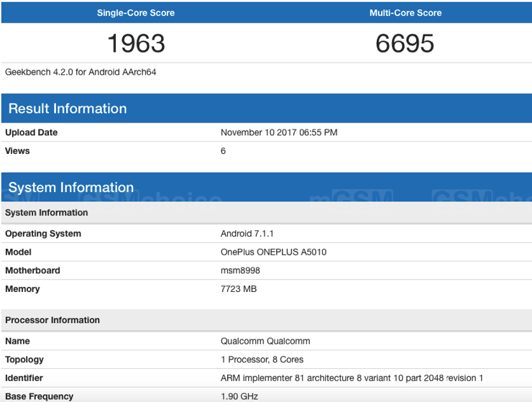532x402 pixels.
Task: Click the Memory label
Action: tap(22, 289)
